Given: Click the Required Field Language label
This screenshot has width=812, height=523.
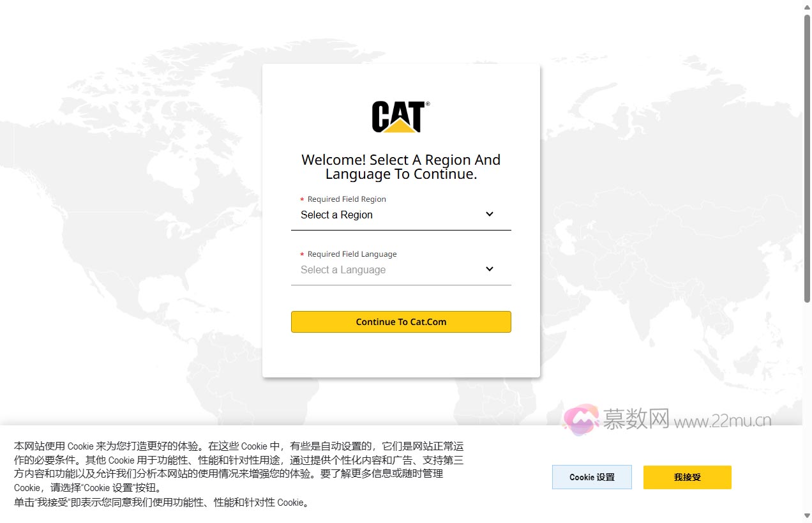Looking at the screenshot, I should [351, 254].
